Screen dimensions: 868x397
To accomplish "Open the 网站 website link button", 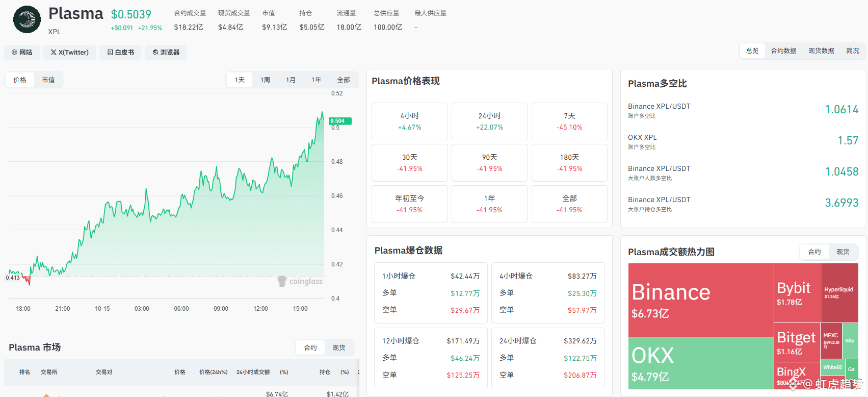I will [x=22, y=52].
